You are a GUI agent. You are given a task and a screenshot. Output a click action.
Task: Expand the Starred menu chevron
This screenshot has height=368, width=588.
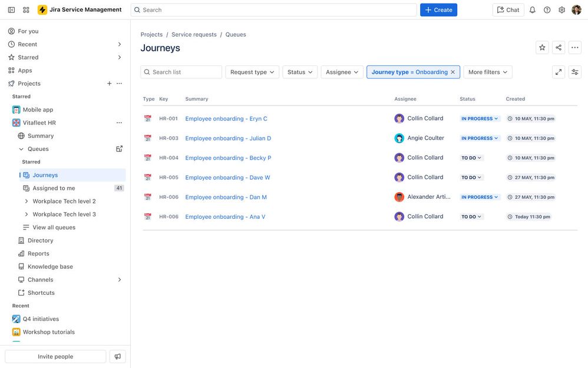click(119, 57)
